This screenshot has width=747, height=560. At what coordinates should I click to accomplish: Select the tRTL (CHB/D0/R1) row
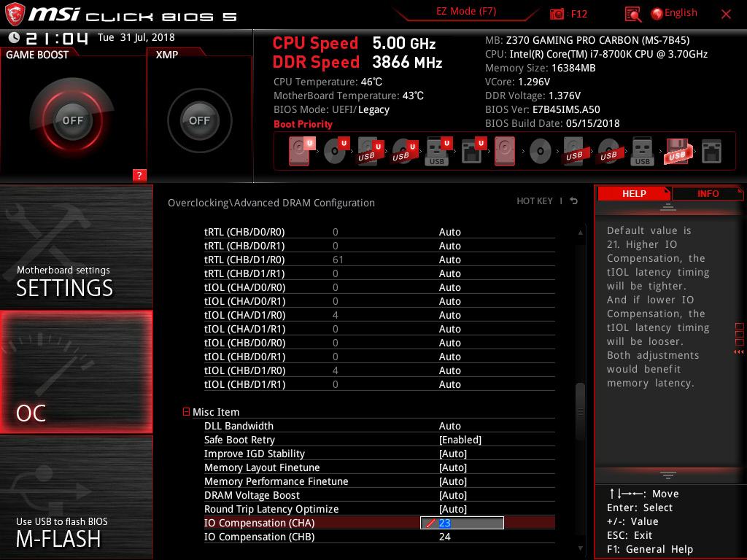click(x=379, y=246)
